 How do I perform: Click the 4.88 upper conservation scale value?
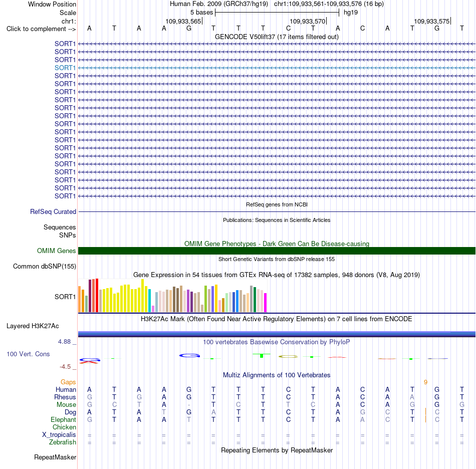coord(64,342)
